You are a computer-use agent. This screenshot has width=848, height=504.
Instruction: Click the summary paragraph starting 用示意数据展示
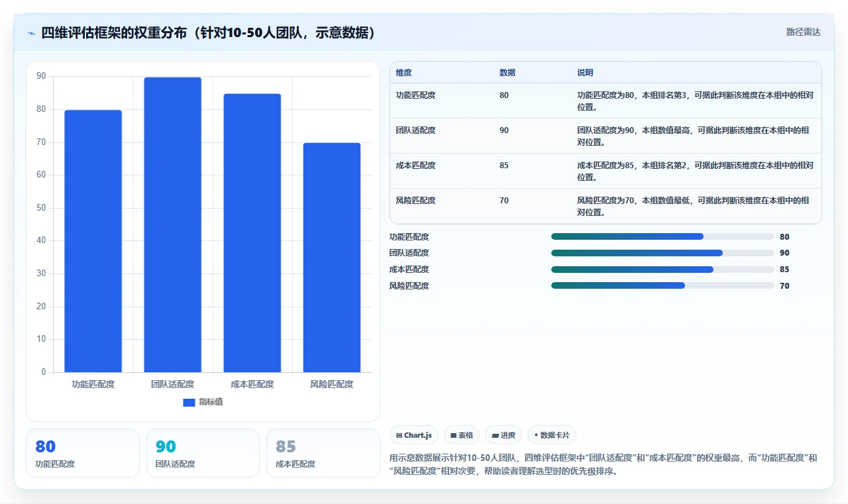click(603, 465)
